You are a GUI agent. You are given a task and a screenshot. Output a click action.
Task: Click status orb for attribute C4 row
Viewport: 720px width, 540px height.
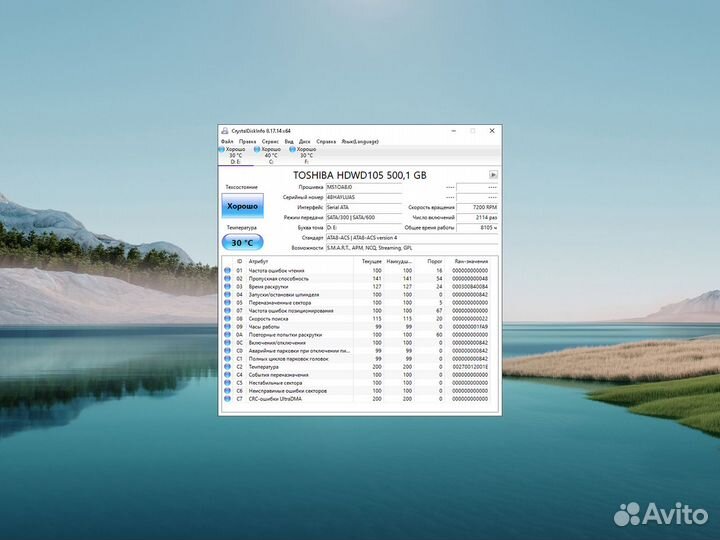227,375
